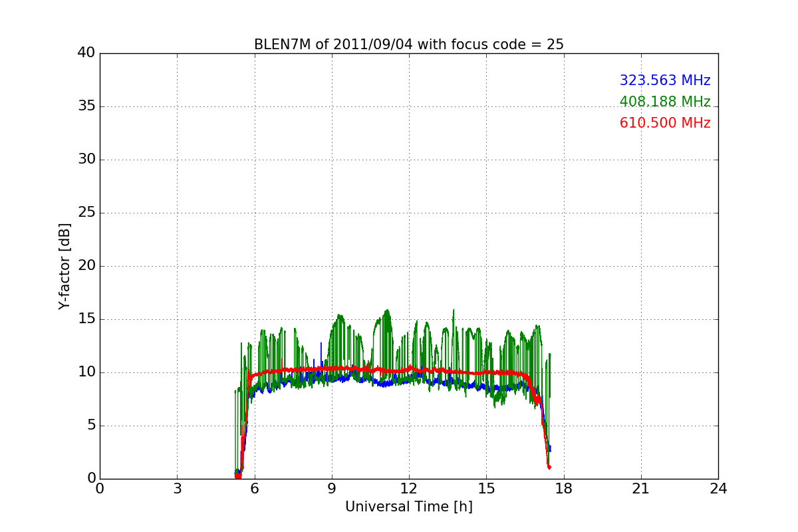Click the y-axis tick label "35"
798x532 pixels.
pos(86,106)
